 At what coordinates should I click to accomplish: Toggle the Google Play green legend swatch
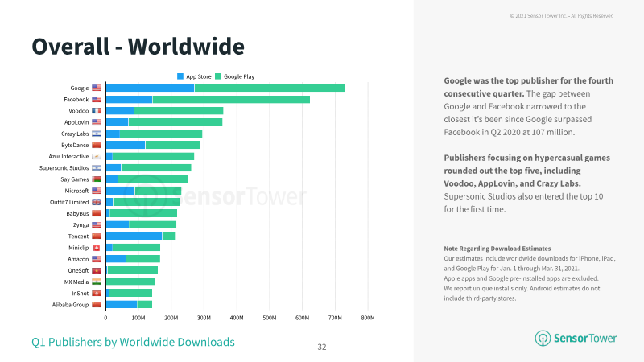[218, 76]
